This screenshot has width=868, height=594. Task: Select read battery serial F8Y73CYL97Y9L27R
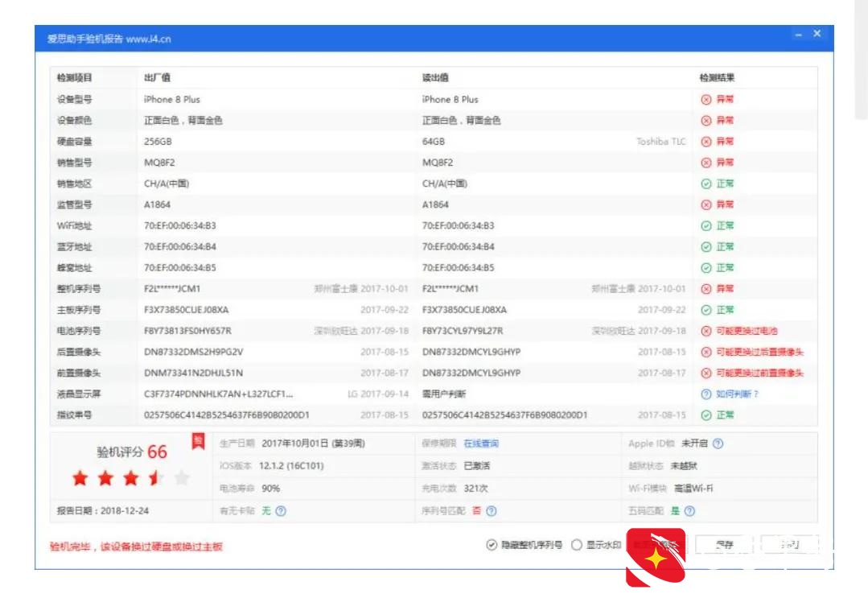tap(463, 331)
